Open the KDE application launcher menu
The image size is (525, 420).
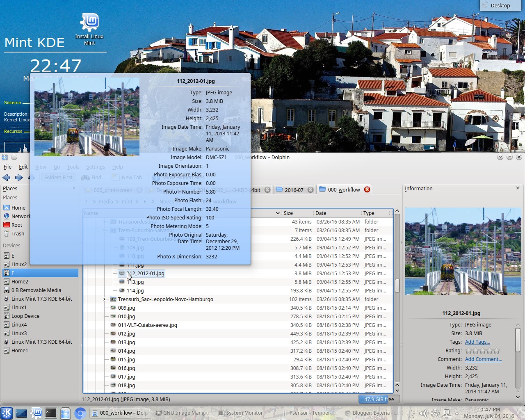(7, 413)
